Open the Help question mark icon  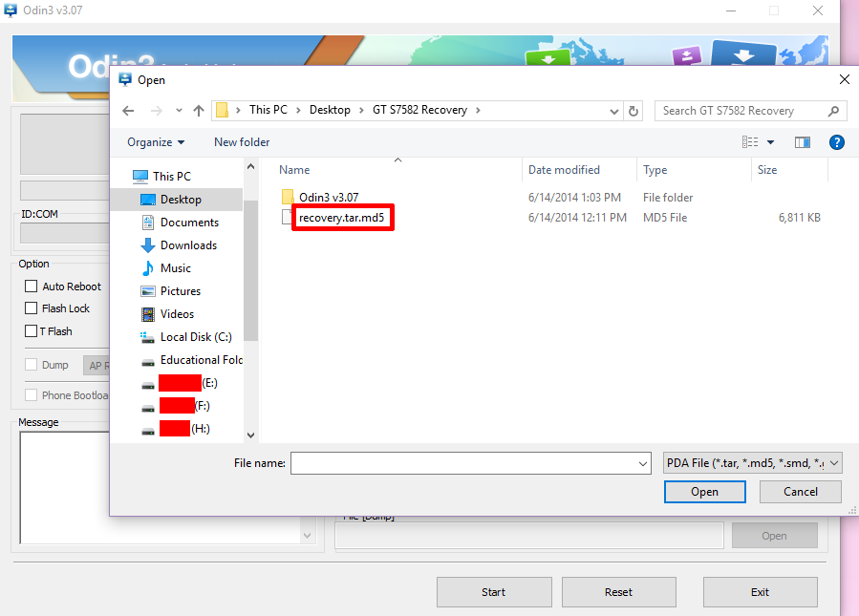tap(836, 142)
